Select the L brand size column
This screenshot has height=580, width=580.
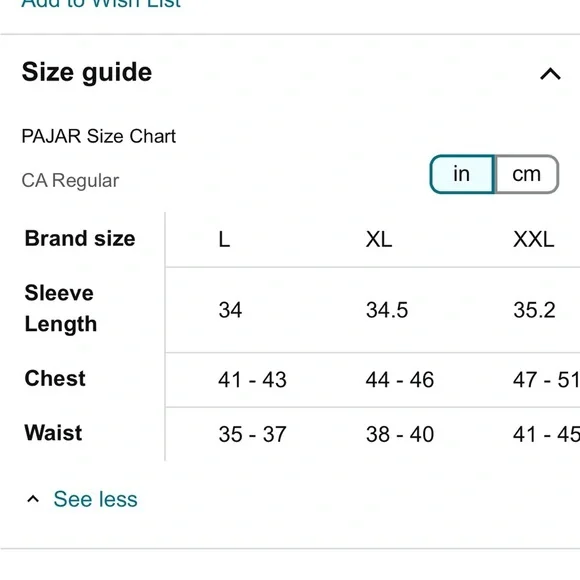pos(224,239)
